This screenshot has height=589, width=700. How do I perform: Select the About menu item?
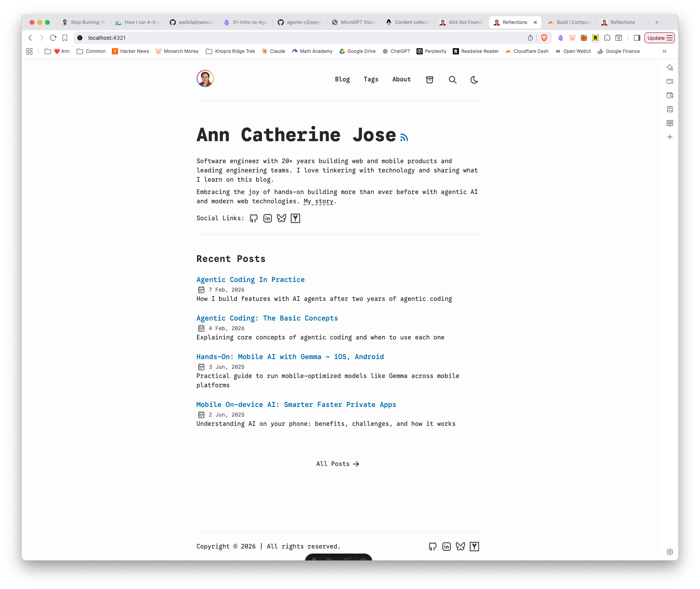[401, 79]
